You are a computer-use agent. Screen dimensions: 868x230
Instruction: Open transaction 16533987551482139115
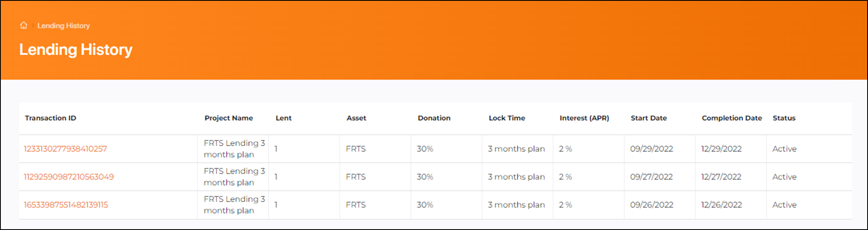click(66, 205)
